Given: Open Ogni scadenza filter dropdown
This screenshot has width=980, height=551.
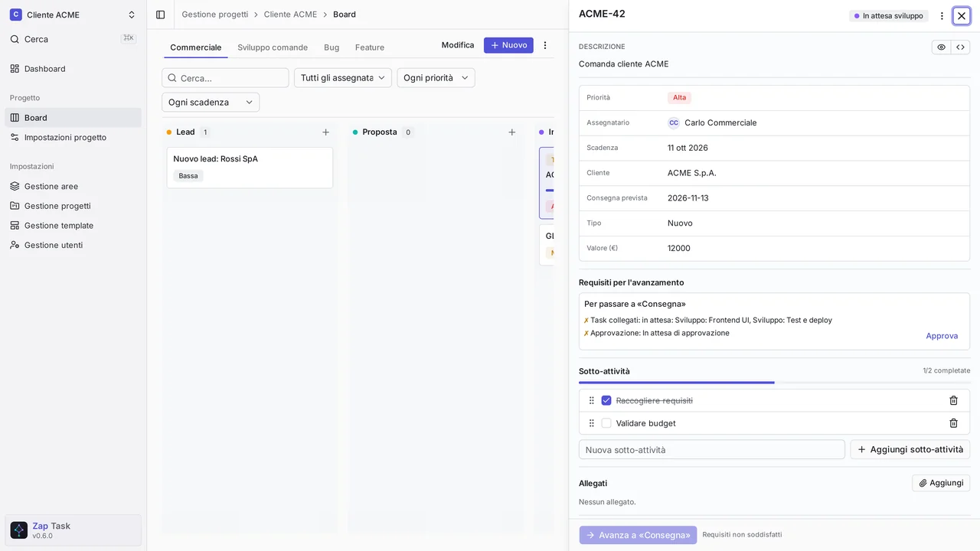Looking at the screenshot, I should [211, 103].
